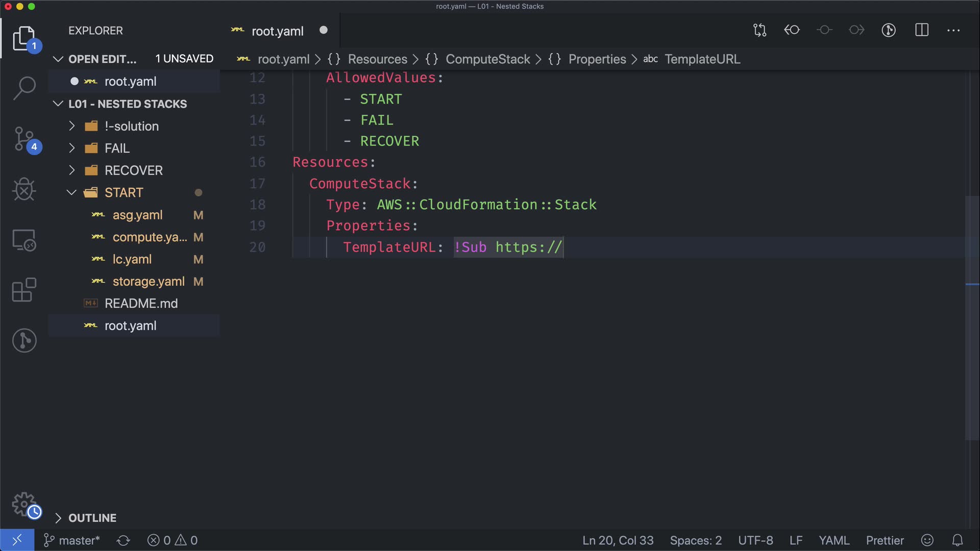Collapse the START folder

pos(124,192)
